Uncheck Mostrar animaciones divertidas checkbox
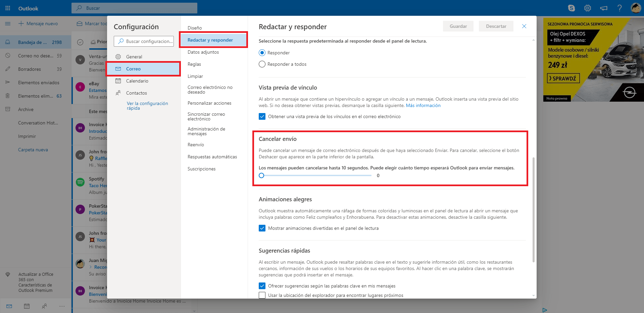This screenshot has height=313, width=644. 262,228
